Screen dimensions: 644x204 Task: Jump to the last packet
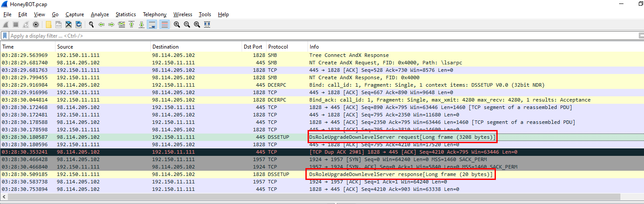142,25
